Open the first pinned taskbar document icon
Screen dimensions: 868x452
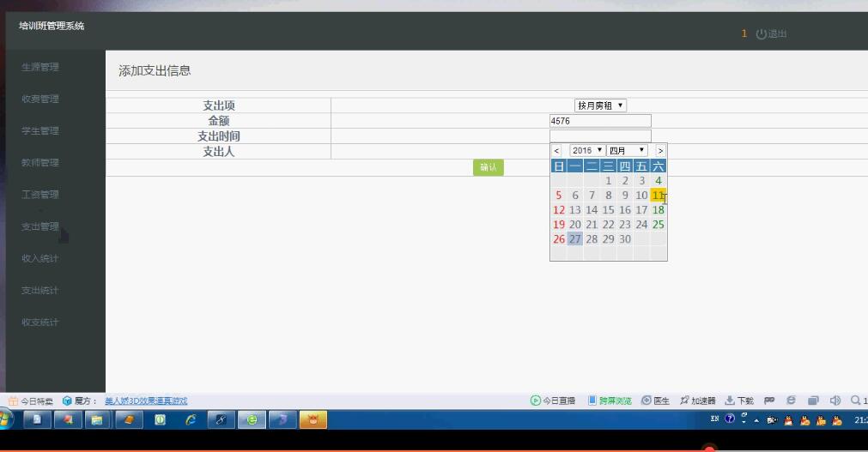(x=38, y=420)
